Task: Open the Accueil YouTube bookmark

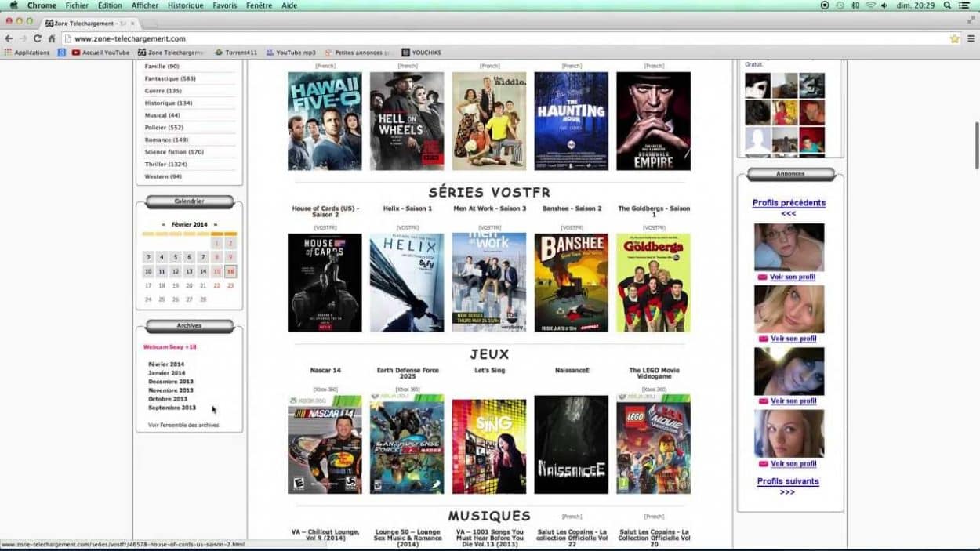Action: coord(100,53)
